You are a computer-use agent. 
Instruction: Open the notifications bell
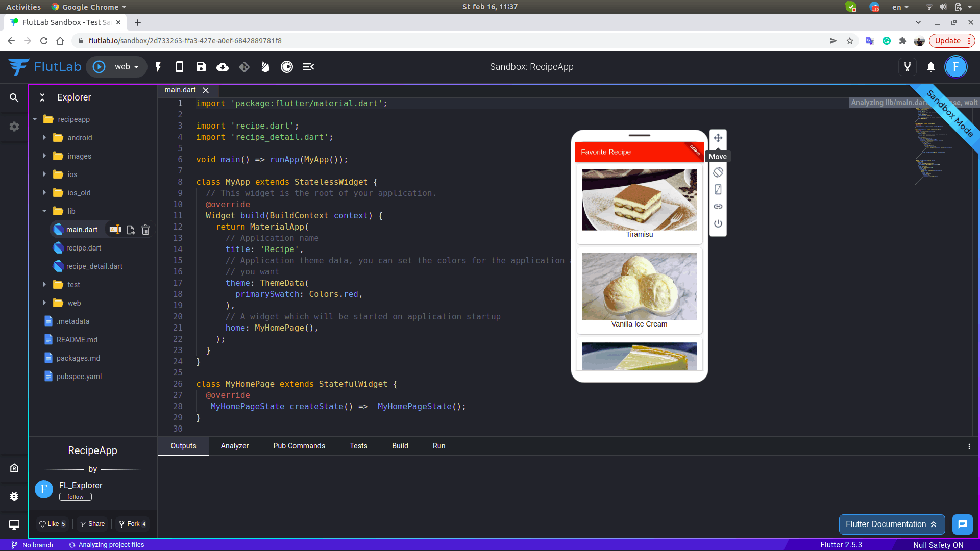(x=931, y=67)
